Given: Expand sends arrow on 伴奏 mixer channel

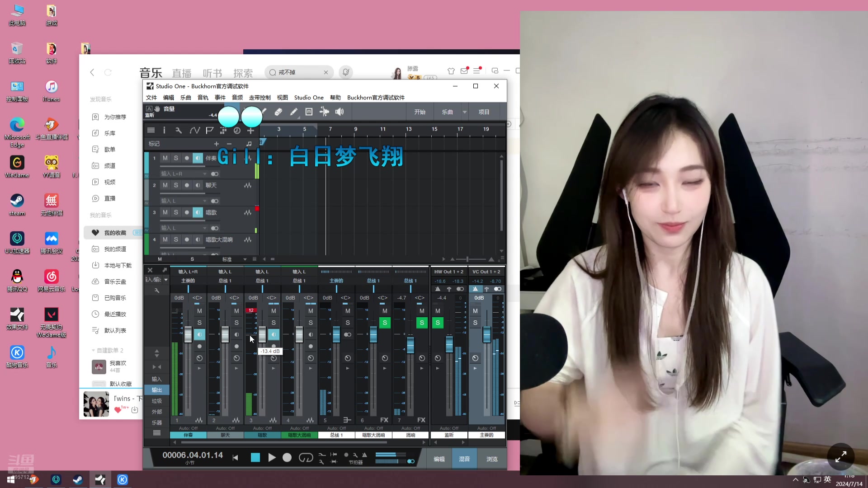Looking at the screenshot, I should [x=199, y=368].
